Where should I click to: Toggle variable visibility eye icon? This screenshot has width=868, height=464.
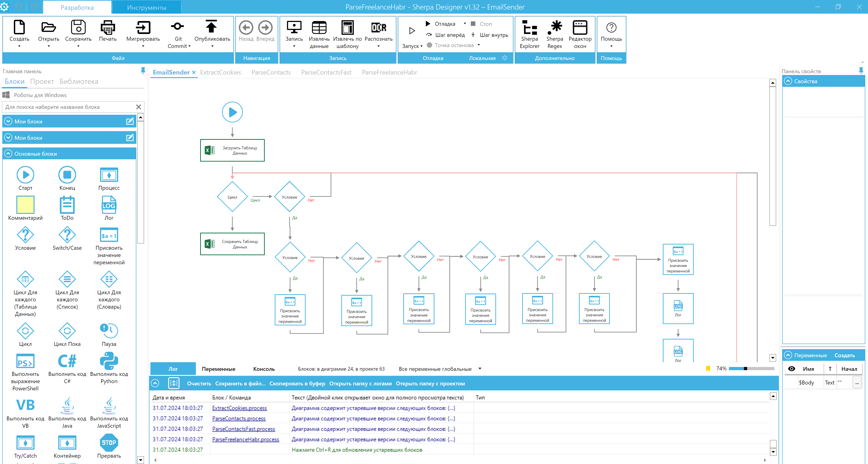pos(791,369)
